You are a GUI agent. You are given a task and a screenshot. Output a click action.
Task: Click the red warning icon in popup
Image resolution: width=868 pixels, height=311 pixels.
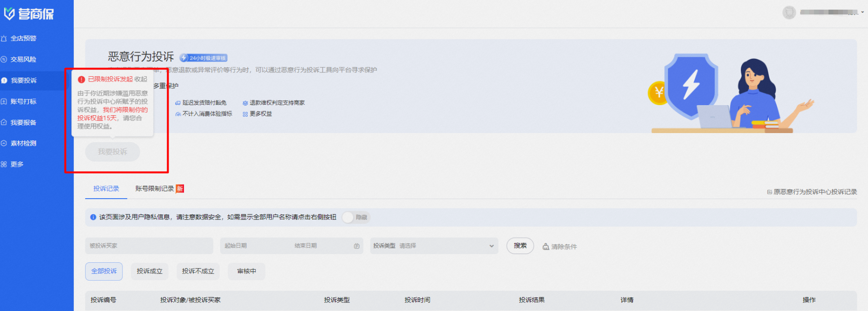click(81, 80)
